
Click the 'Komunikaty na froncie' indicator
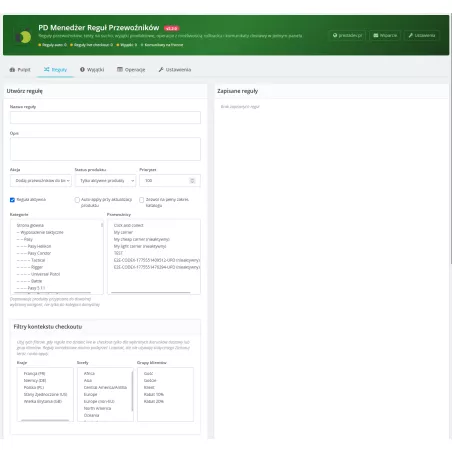point(162,45)
